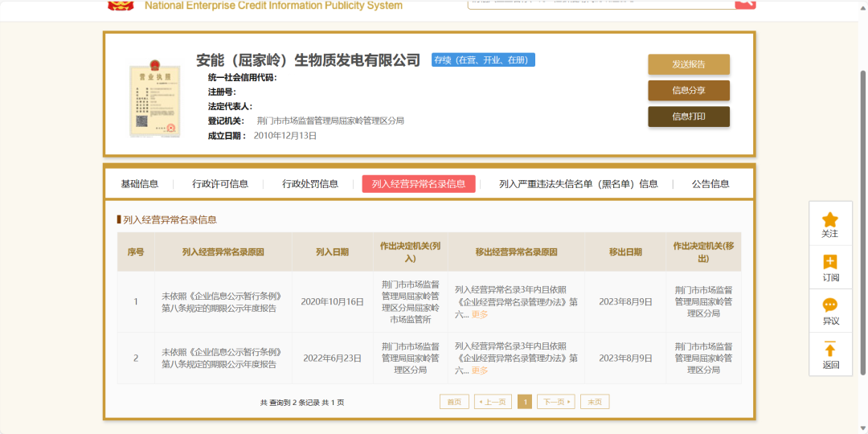Click the 返回 (Return) up-arrow icon
Screen dimensions: 868x434
click(830, 350)
